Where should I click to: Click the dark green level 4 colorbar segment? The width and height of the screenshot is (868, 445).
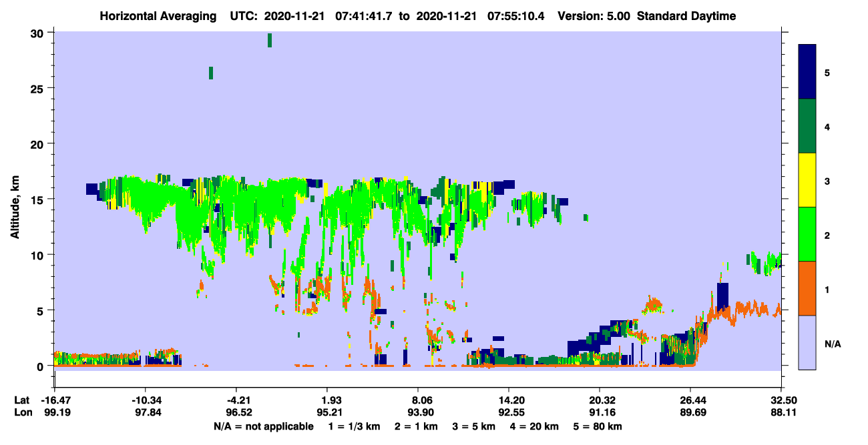807,126
